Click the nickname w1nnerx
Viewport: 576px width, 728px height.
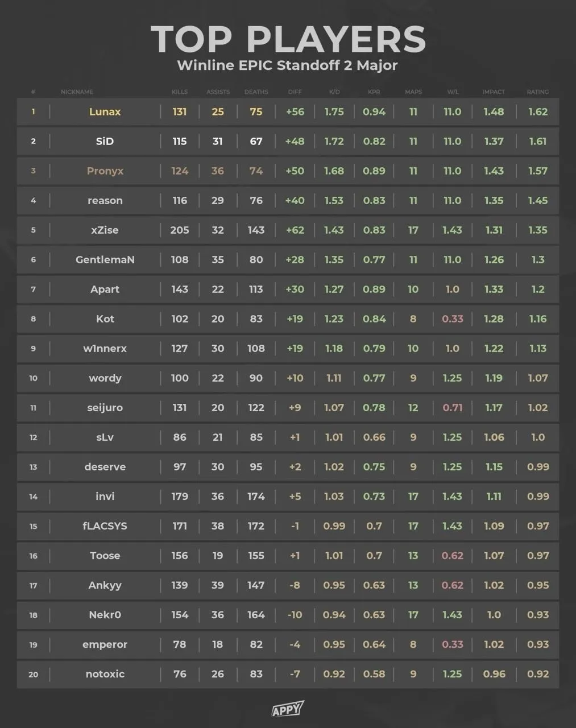pyautogui.click(x=105, y=349)
